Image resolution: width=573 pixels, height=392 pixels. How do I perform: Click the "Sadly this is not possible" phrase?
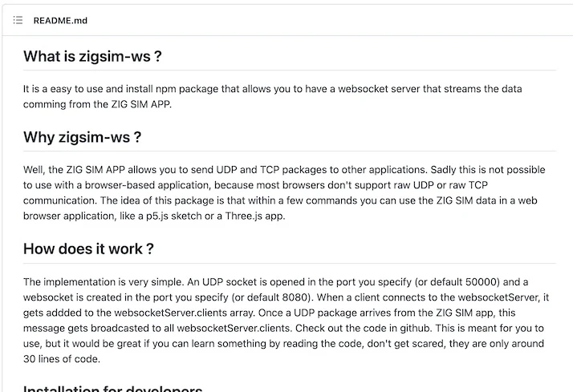pos(488,170)
